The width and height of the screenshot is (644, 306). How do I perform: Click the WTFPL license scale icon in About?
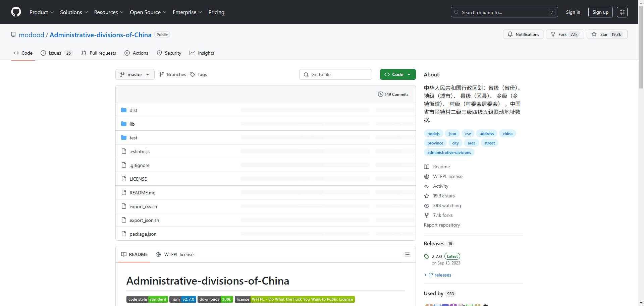click(427, 176)
